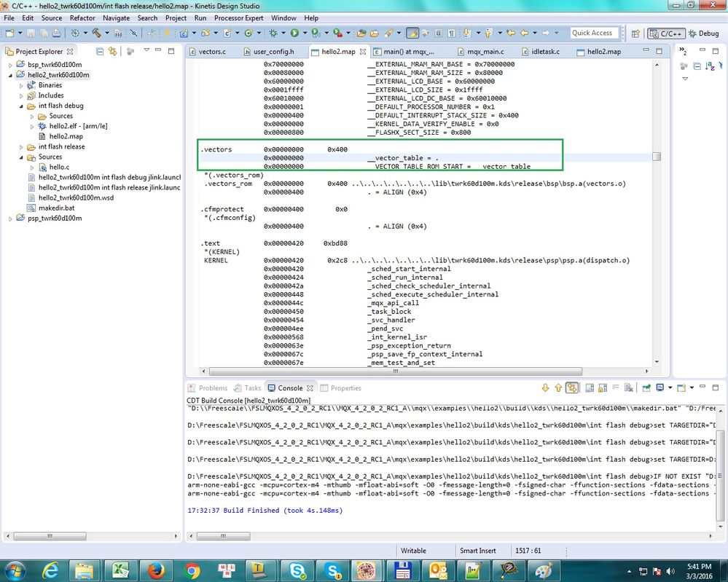The image size is (728, 582).
Task: Click the Firefox taskbar icon
Action: [156, 570]
